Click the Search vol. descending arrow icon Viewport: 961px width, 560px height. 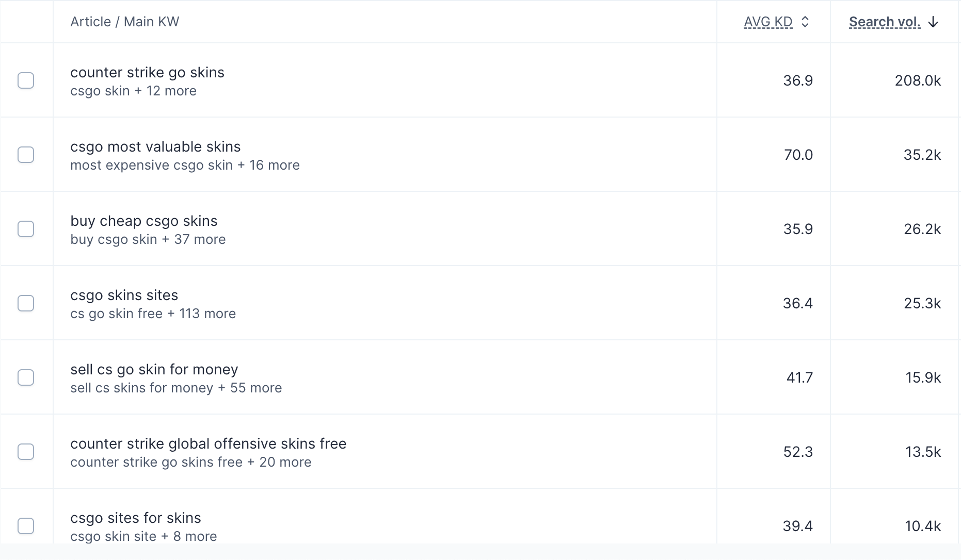click(x=933, y=22)
